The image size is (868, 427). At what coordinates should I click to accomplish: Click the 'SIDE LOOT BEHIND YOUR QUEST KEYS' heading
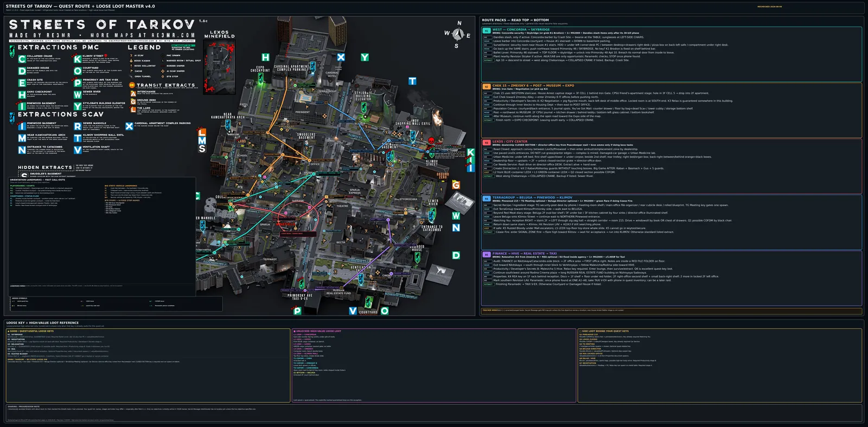pyautogui.click(x=604, y=331)
